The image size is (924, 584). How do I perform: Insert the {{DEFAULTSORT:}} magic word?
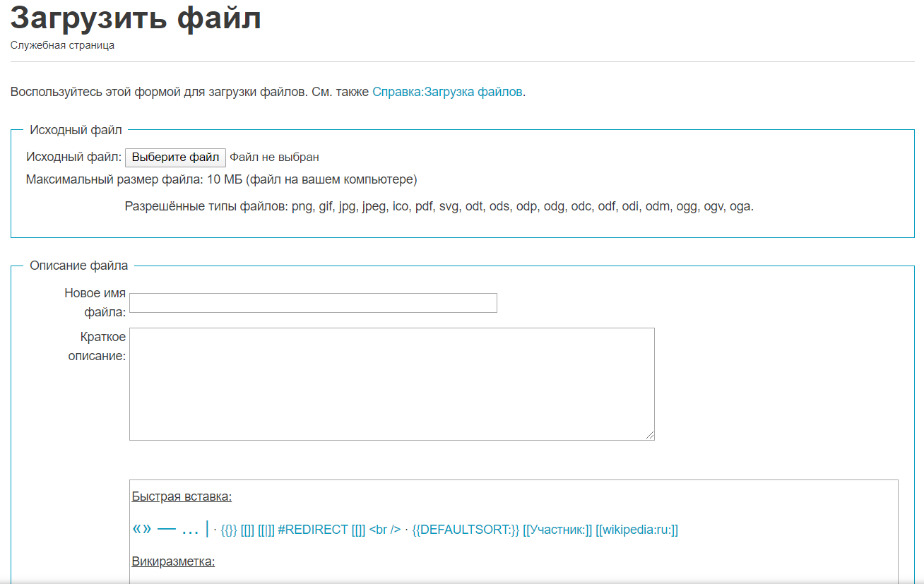pyautogui.click(x=466, y=530)
